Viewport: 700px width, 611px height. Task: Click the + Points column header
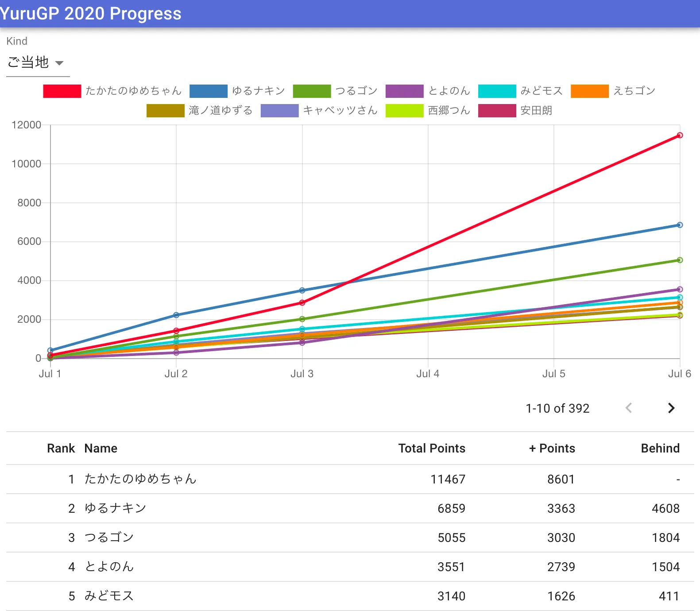552,449
